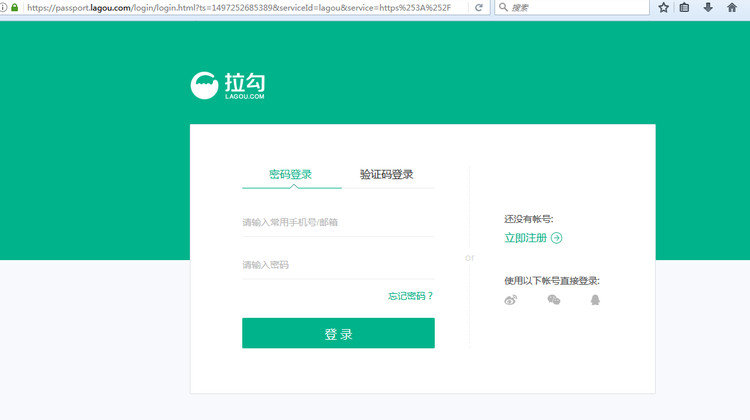The height and width of the screenshot is (420, 750).
Task: Click the green padlock security icon
Action: (x=15, y=8)
